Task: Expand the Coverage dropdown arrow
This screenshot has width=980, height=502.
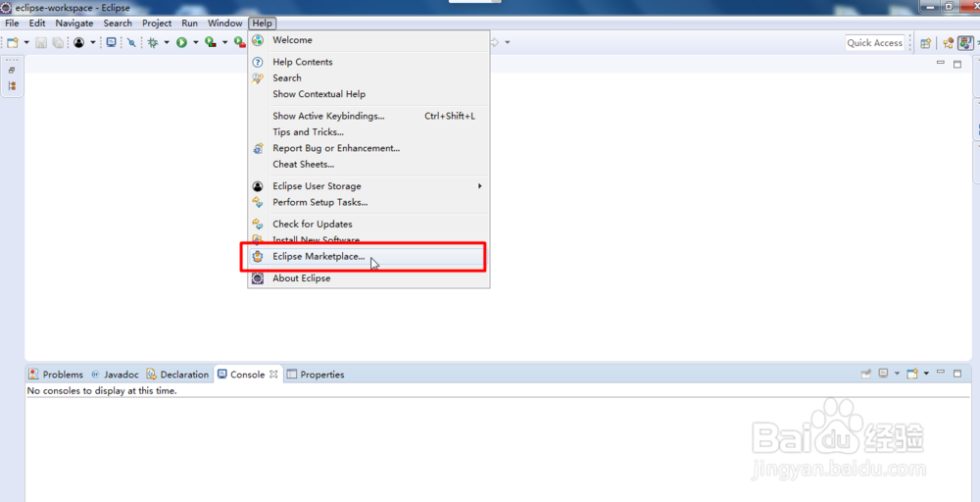Action: [225, 42]
